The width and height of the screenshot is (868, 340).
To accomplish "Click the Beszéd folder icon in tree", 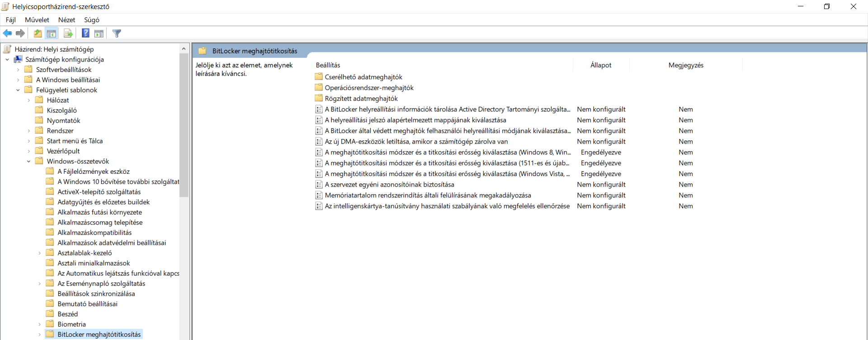I will (x=50, y=314).
